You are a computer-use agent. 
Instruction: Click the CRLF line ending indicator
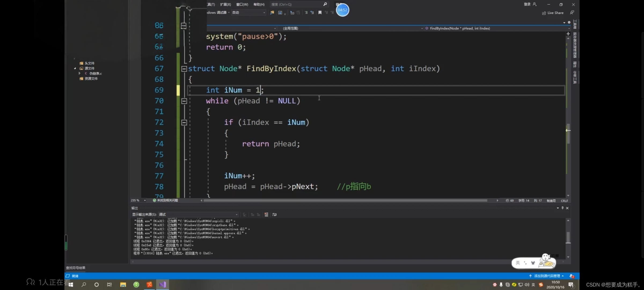[564, 201]
